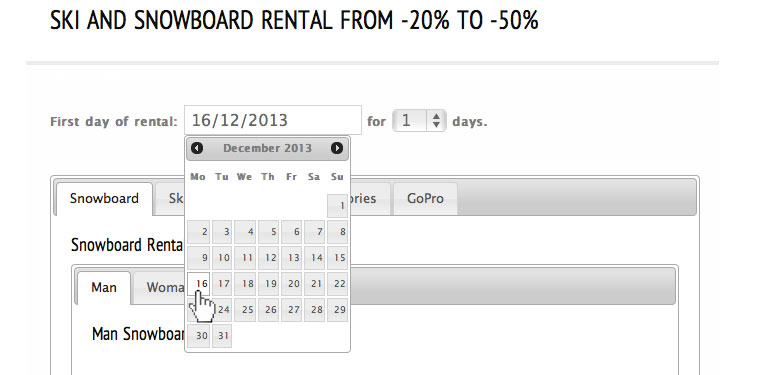This screenshot has width=770, height=375.
Task: Choose December 31 in the datepicker
Action: point(222,336)
